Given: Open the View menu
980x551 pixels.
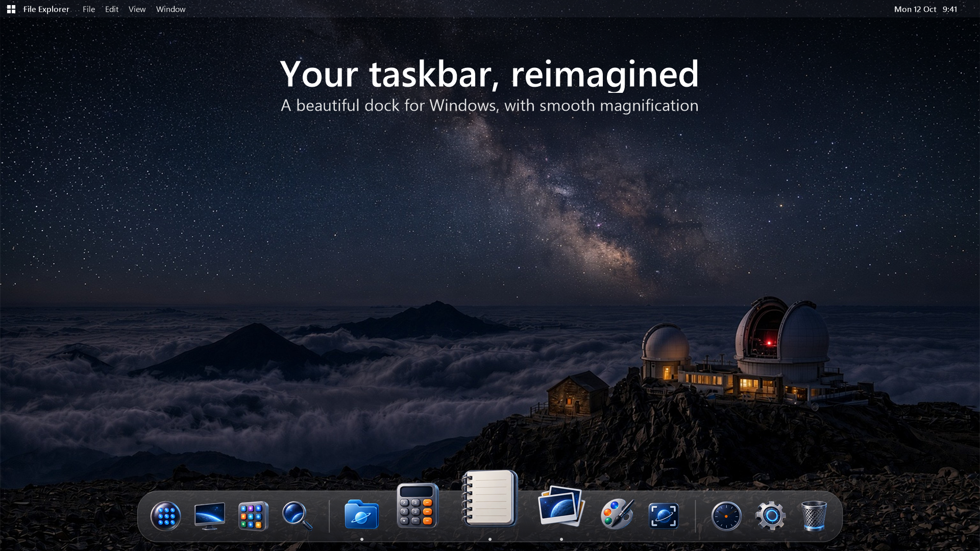Looking at the screenshot, I should [x=137, y=9].
